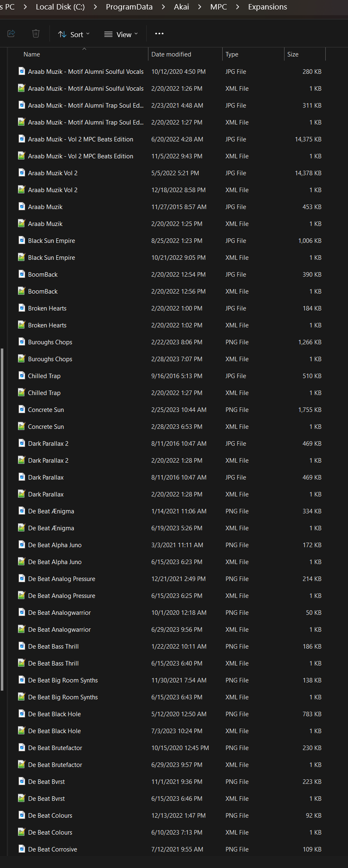The image size is (348, 868).
Task: Select the Black Sun Empire XML file icon
Action: (22, 257)
